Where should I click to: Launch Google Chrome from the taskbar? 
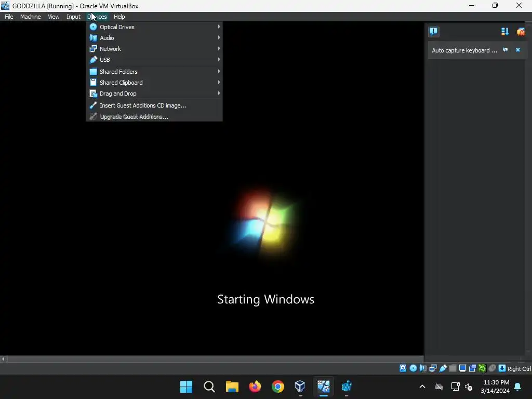(x=278, y=387)
